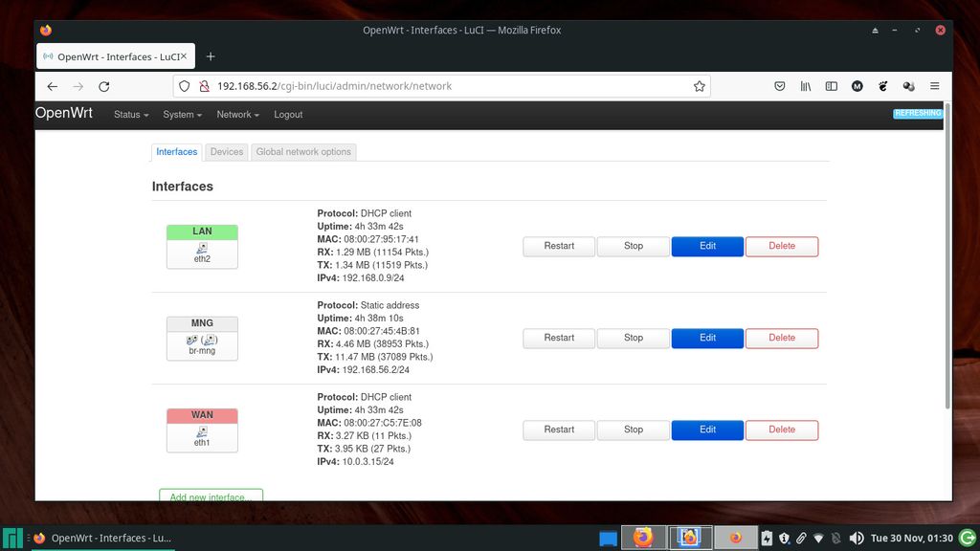The height and width of the screenshot is (551, 980).
Task: Click the network wifi tray icon
Action: (818, 537)
